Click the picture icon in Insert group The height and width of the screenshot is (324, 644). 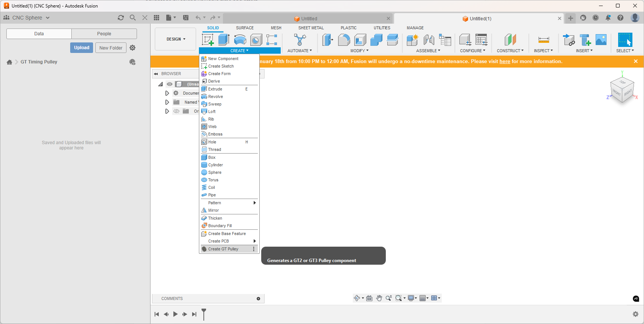[601, 40]
